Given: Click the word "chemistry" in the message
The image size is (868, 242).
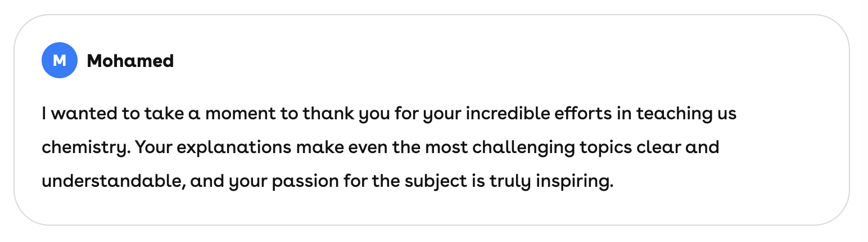Looking at the screenshot, I should point(84,149).
